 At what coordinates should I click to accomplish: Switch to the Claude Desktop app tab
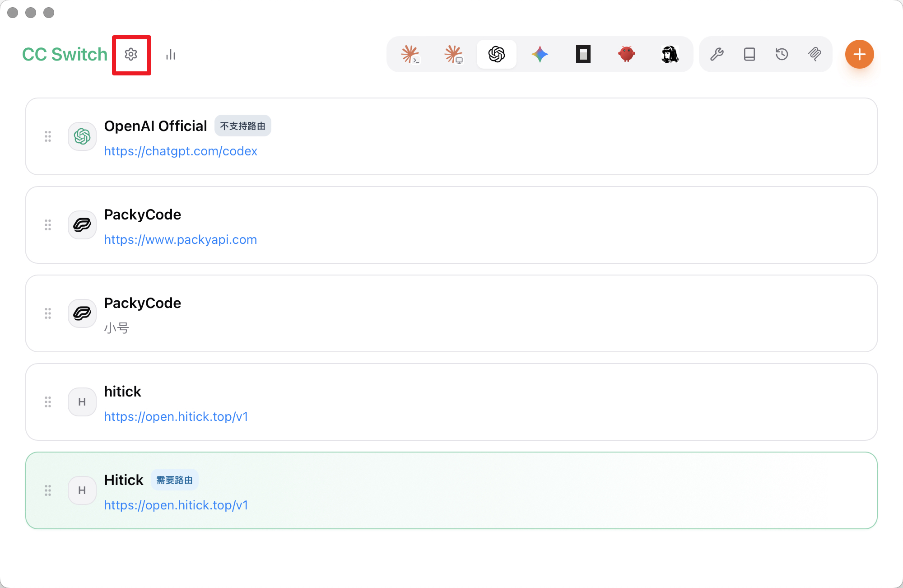pyautogui.click(x=453, y=54)
